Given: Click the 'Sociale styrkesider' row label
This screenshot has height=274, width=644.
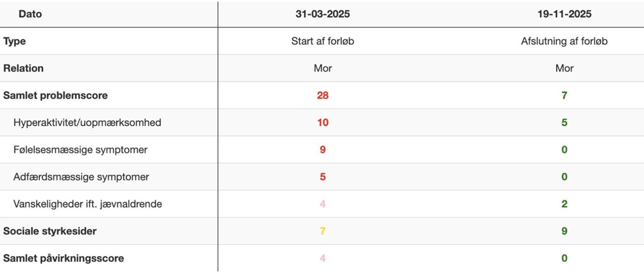Looking at the screenshot, I should click(50, 231).
